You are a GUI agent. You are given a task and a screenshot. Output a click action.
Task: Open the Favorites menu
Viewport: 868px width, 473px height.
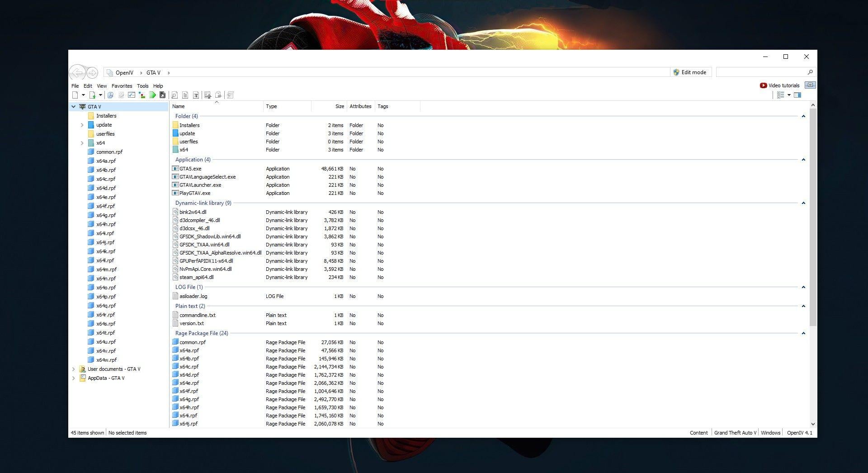click(122, 85)
